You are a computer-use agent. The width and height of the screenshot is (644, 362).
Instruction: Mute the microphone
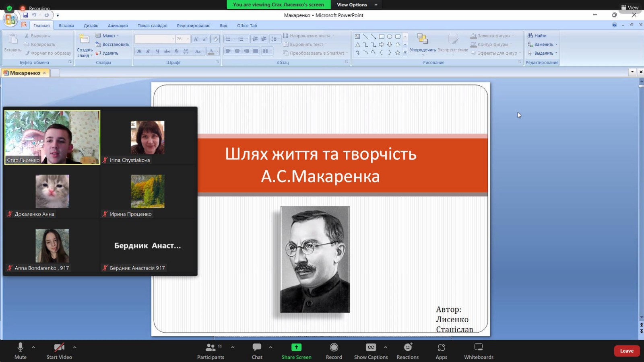point(21,351)
